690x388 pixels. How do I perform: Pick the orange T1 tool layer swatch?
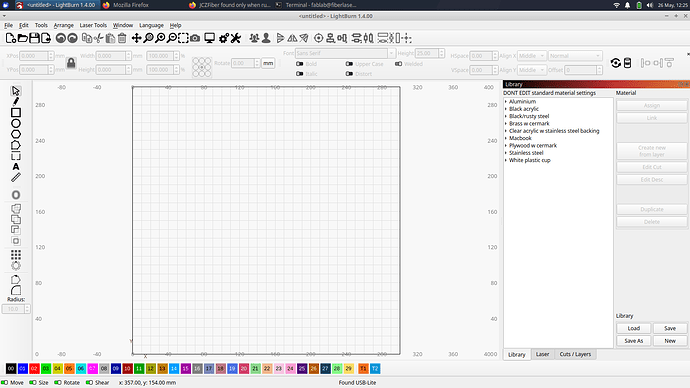click(x=363, y=369)
